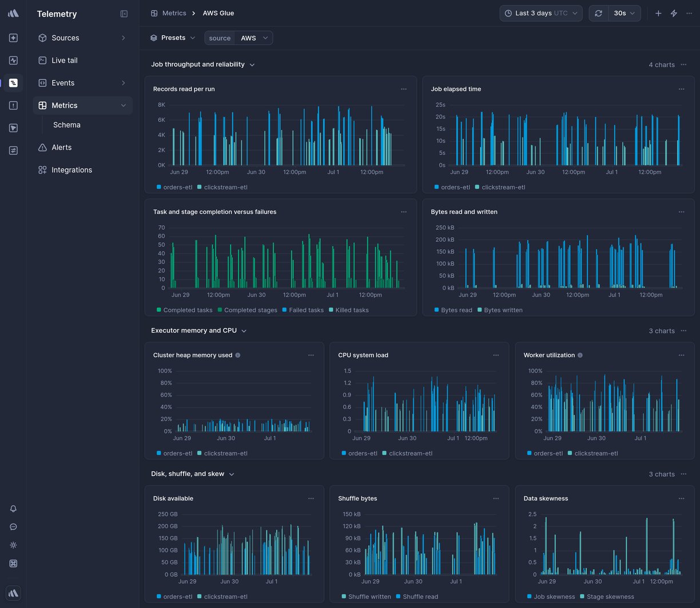
Task: Open the command key shortcuts icon
Action: [13, 563]
